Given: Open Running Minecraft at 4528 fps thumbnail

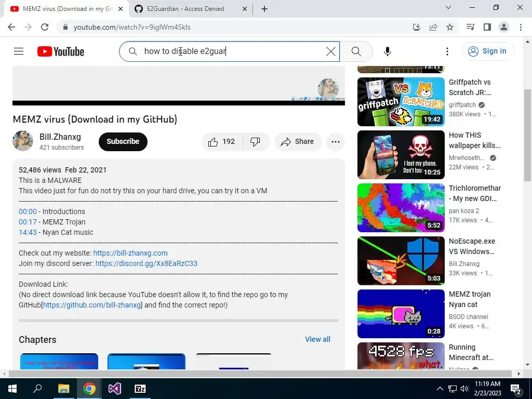Looking at the screenshot, I should click(x=401, y=355).
